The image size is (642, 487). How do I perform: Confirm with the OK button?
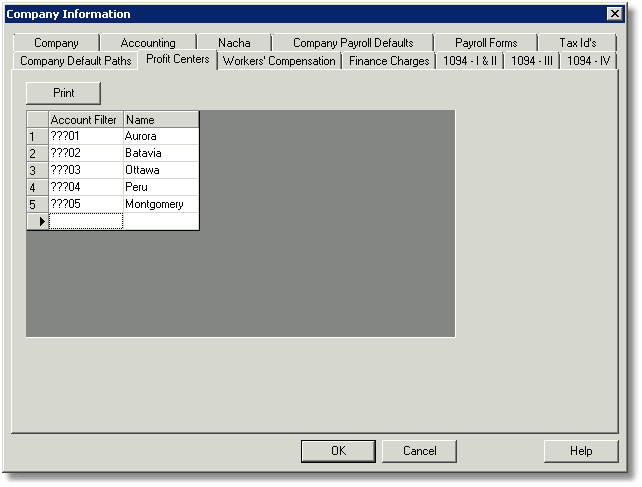coord(338,451)
